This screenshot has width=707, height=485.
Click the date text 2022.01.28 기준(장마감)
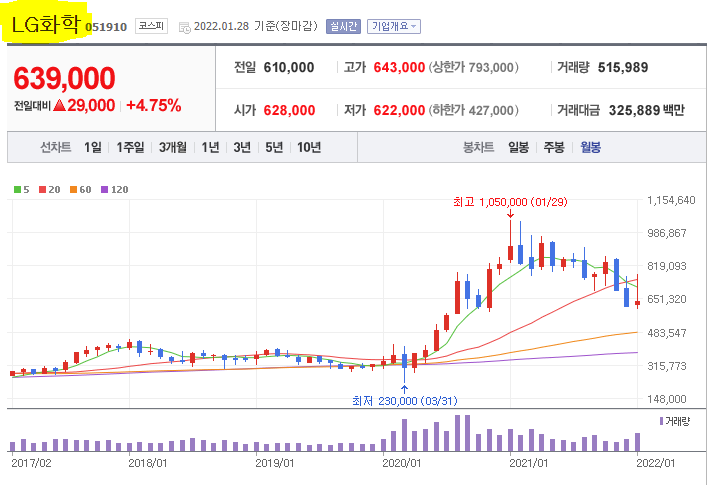pyautogui.click(x=256, y=26)
